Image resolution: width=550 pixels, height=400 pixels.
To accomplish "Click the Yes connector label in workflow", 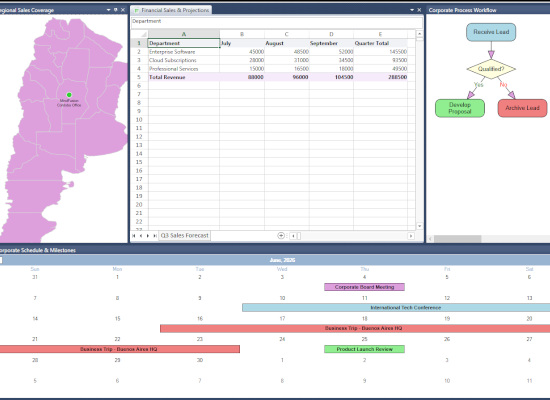I will point(478,85).
